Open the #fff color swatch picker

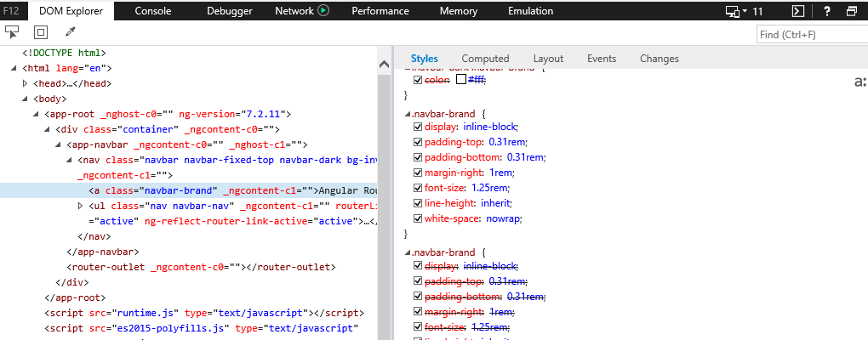(x=460, y=80)
